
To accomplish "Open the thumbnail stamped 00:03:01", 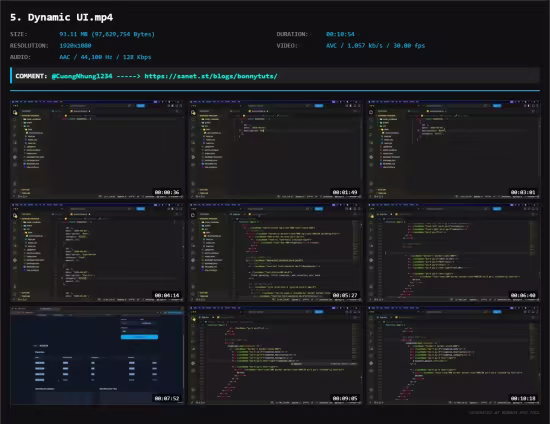I will point(454,149).
